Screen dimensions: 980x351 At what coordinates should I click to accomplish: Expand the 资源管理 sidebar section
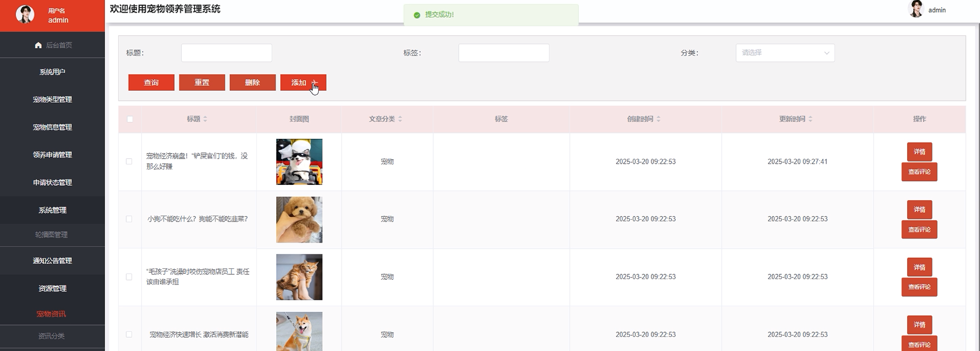pyautogui.click(x=53, y=289)
